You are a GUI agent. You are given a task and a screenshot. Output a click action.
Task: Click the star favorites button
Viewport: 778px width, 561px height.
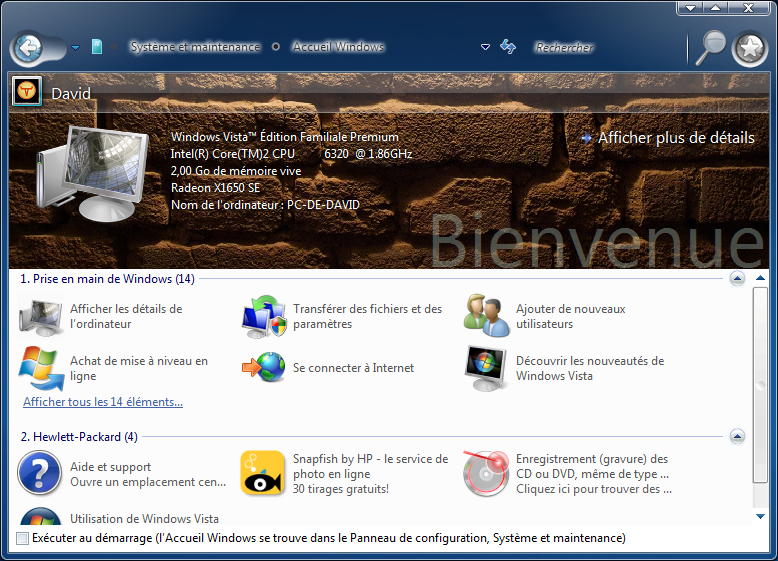point(750,48)
